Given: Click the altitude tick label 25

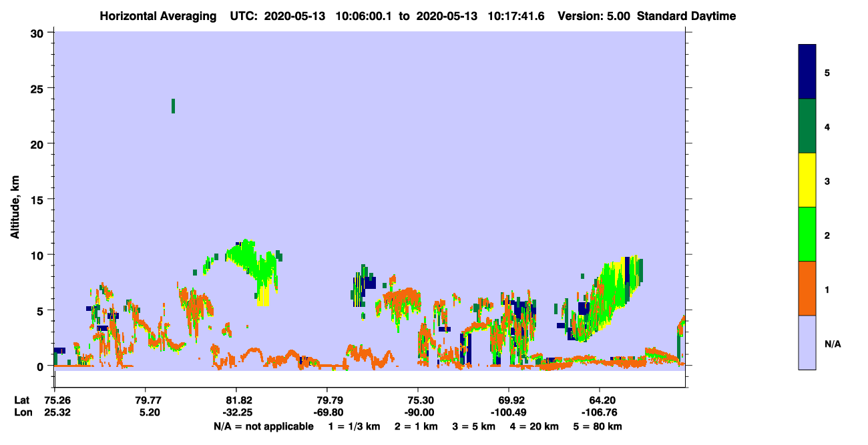Looking at the screenshot, I should [38, 88].
